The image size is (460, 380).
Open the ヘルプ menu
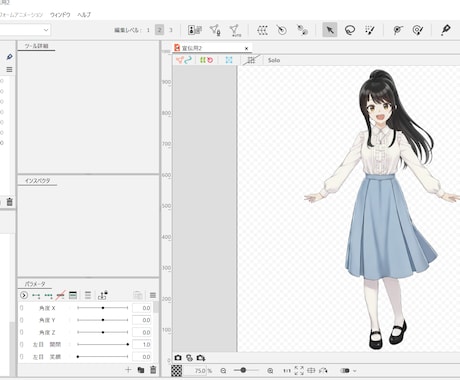click(84, 15)
